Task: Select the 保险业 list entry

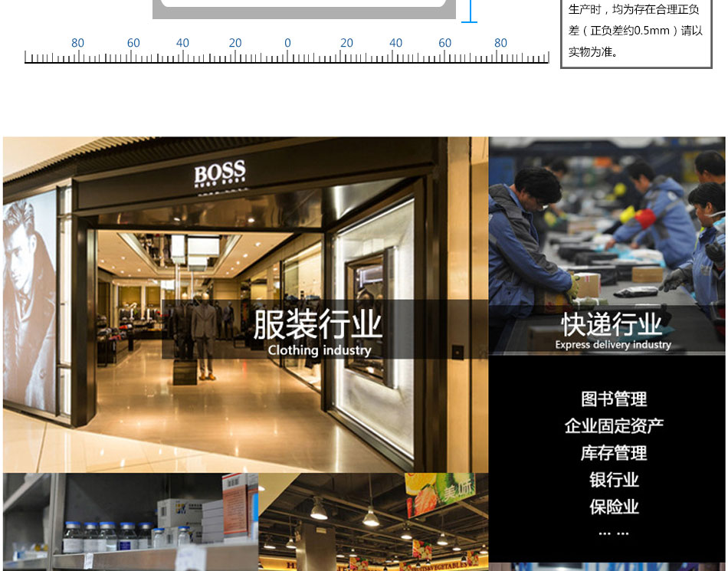Action: (614, 507)
